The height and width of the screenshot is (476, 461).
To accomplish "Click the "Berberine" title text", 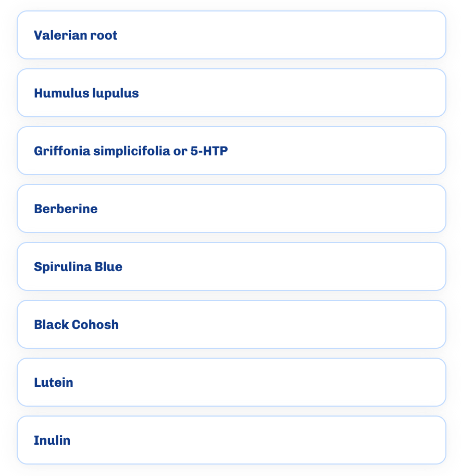I will (66, 209).
